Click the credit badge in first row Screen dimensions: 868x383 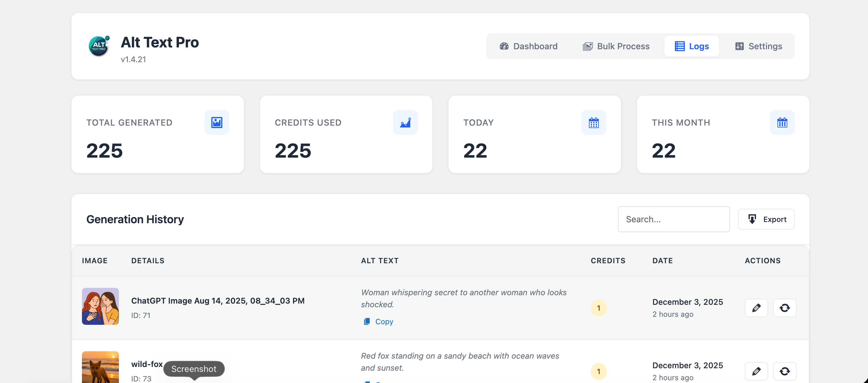[598, 308]
